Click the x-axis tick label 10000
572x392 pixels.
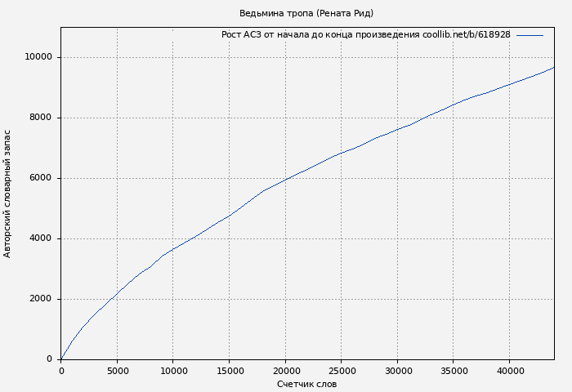tap(173, 370)
